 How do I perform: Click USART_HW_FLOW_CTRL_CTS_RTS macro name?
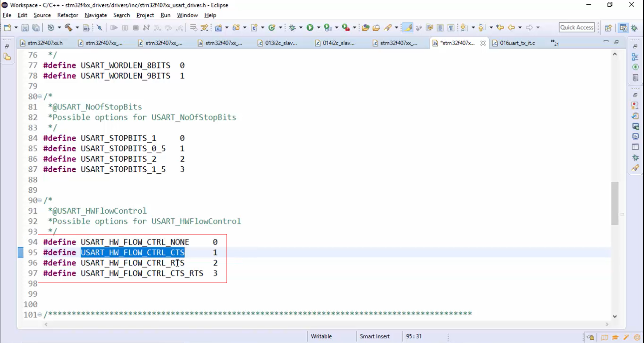click(x=142, y=273)
